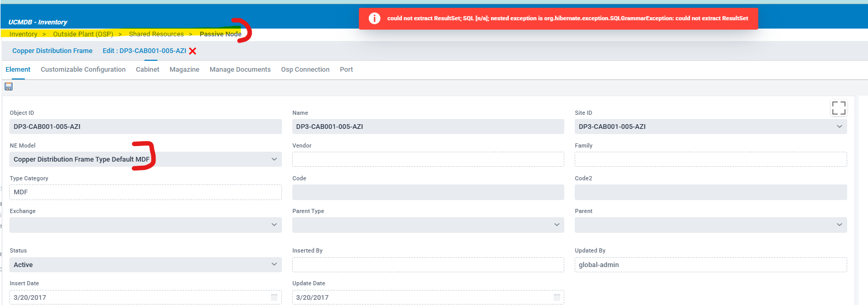The width and height of the screenshot is (868, 305).
Task: Open the Exchange dropdown
Action: (274, 225)
